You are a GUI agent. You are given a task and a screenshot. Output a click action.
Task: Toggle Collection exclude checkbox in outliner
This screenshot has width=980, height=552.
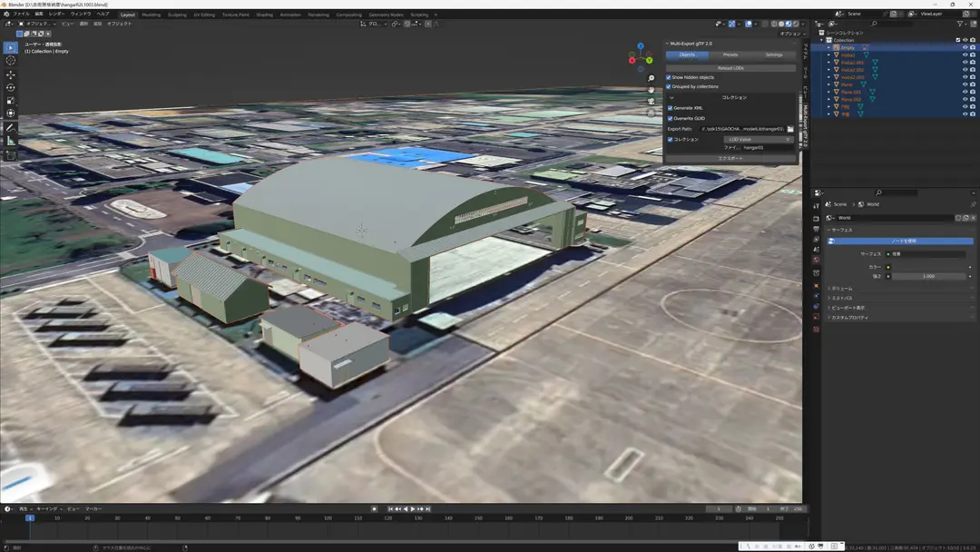point(957,40)
